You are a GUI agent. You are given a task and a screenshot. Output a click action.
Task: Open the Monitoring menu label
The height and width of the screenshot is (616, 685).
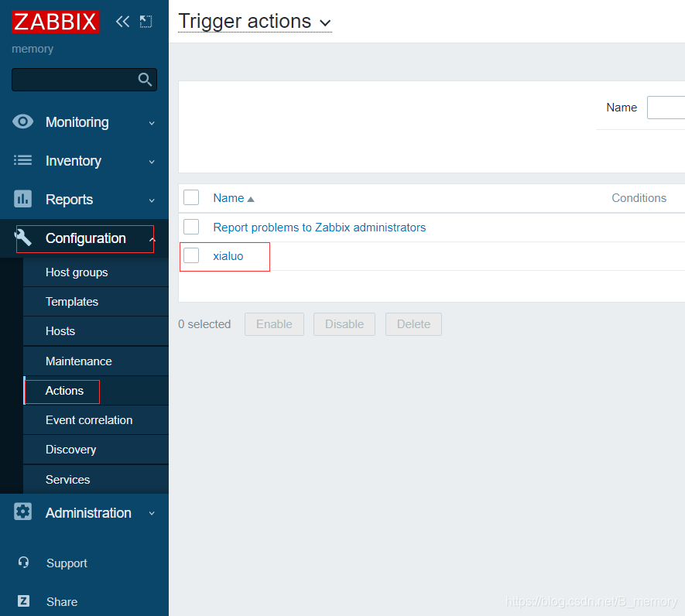pos(77,122)
